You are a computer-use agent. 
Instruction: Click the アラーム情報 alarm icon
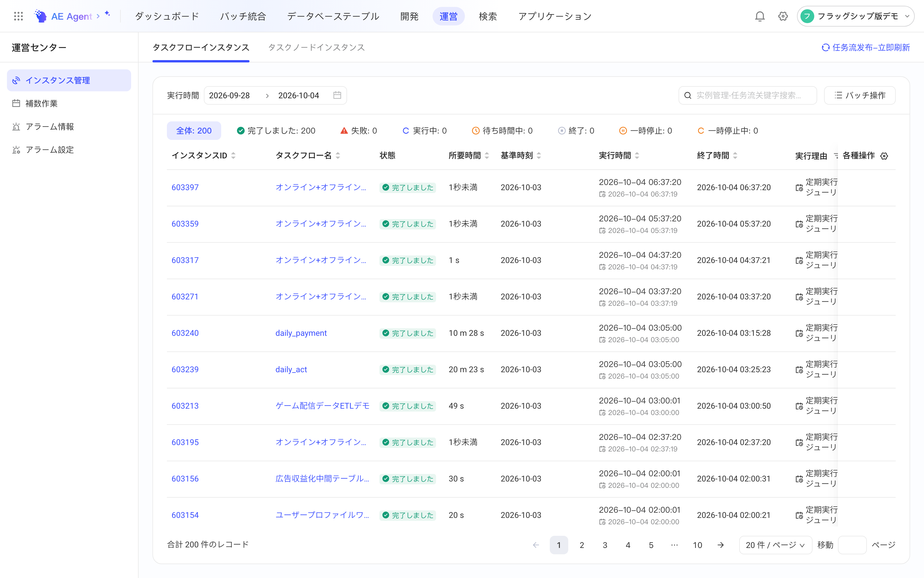(x=16, y=127)
